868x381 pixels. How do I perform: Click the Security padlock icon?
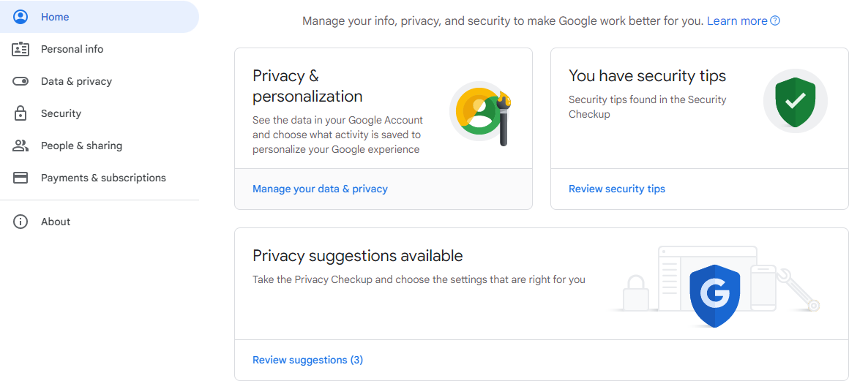20,113
